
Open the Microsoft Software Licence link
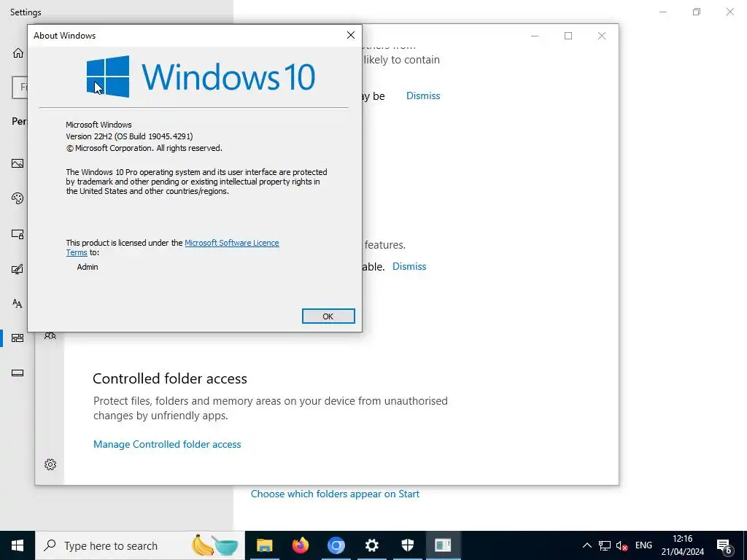[x=231, y=243]
